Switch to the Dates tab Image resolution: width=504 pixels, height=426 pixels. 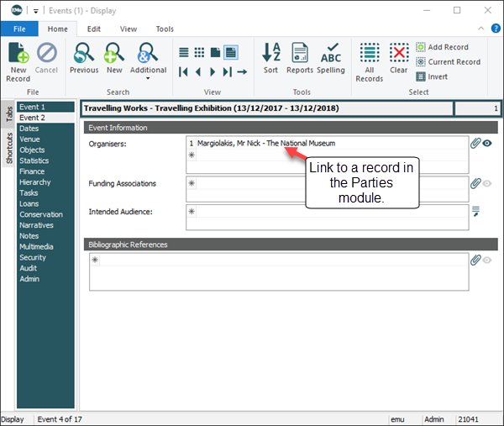(29, 129)
